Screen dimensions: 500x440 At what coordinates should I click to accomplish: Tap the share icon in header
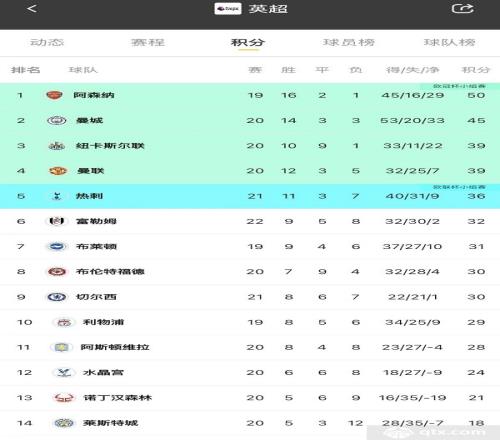pyautogui.click(x=463, y=8)
